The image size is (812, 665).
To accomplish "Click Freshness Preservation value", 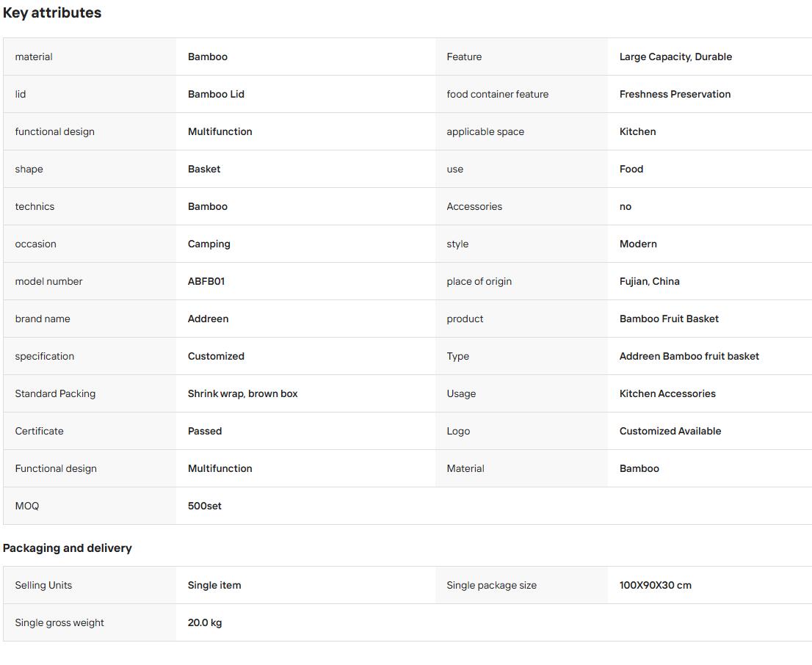I will click(x=675, y=94).
